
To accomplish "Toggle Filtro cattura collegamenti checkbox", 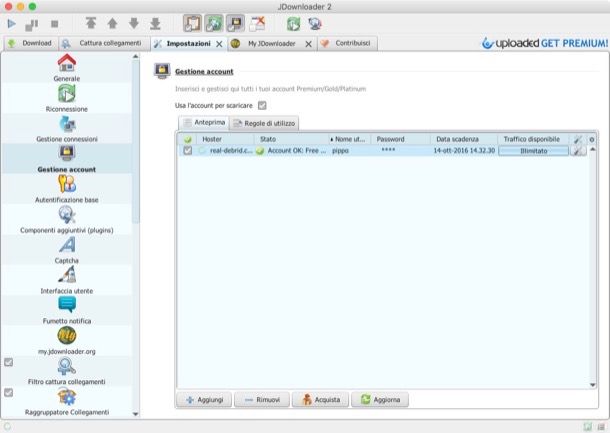I will click(x=9, y=362).
